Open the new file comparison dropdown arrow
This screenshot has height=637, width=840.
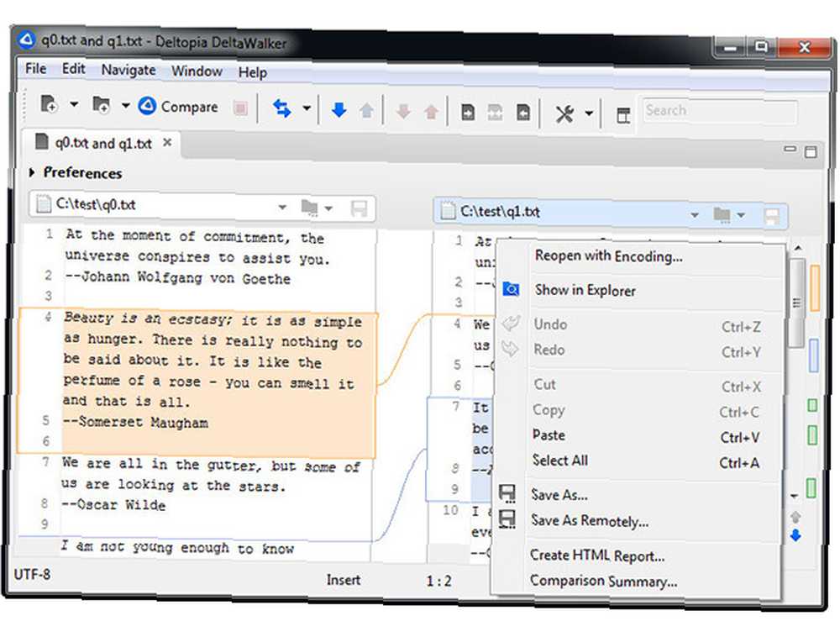(74, 104)
